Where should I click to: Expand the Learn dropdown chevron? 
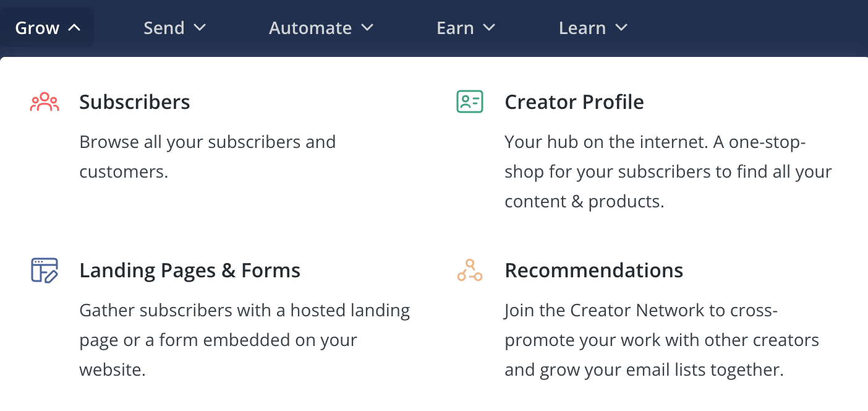click(x=621, y=28)
